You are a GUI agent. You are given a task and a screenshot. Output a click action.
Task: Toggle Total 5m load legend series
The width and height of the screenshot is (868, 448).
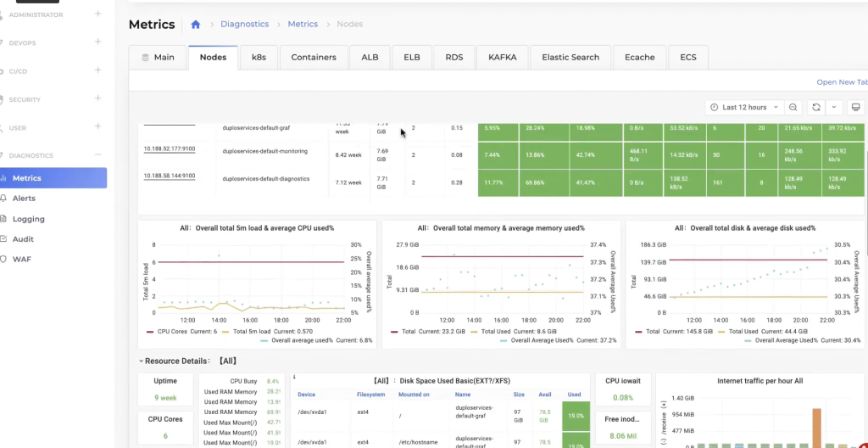pos(250,332)
